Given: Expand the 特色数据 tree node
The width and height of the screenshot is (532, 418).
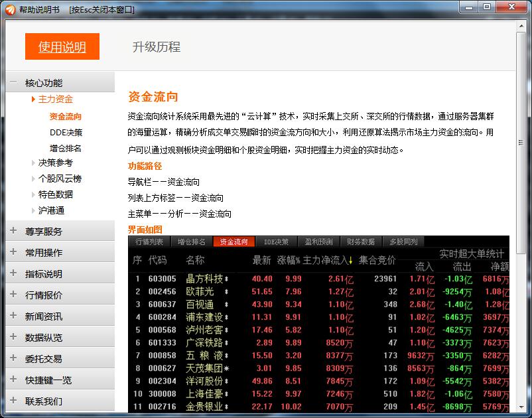Looking at the screenshot, I should tap(33, 195).
